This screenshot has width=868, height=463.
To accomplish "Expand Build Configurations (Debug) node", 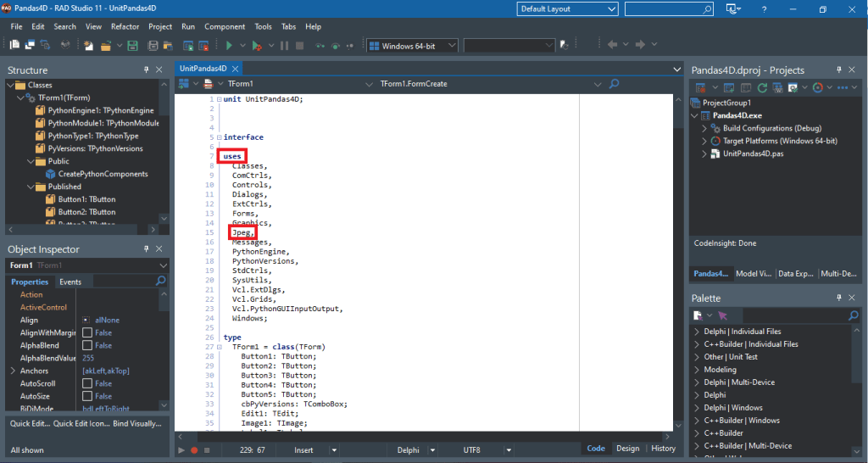I will [704, 128].
